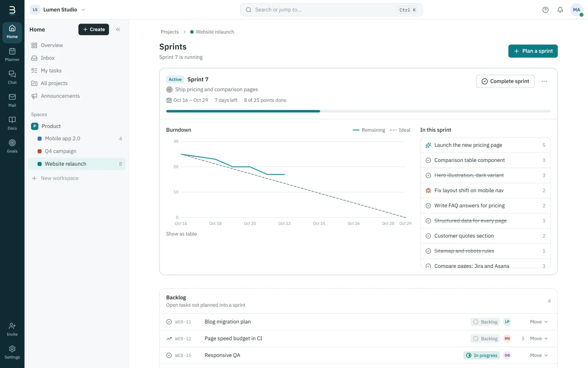Screen dimensions: 588x368
Task: Mark Comparison table component as done
Action: point(428,160)
